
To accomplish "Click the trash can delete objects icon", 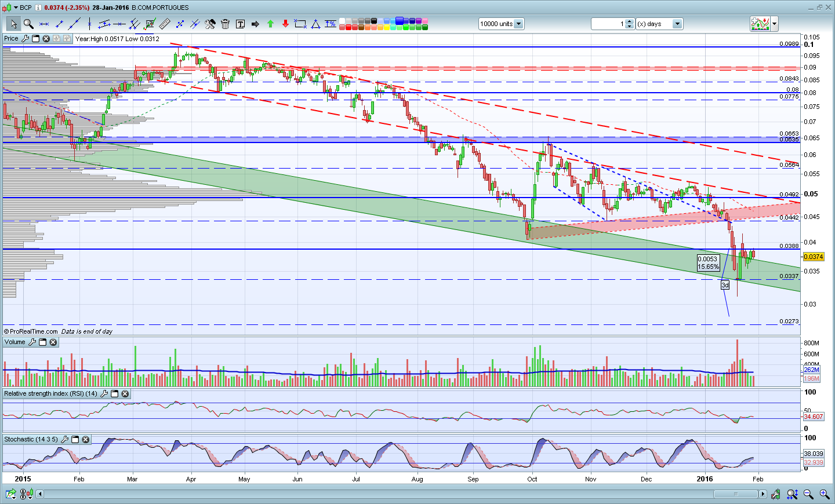I will pyautogui.click(x=225, y=24).
